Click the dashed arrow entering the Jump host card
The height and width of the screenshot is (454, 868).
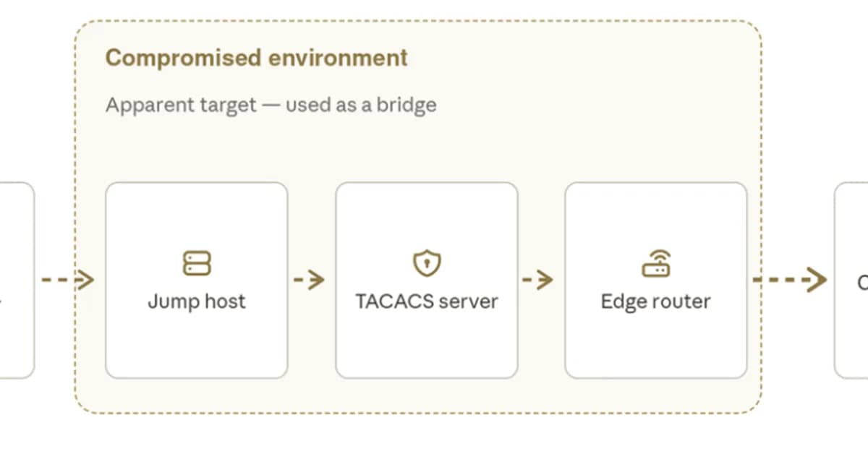(67, 279)
